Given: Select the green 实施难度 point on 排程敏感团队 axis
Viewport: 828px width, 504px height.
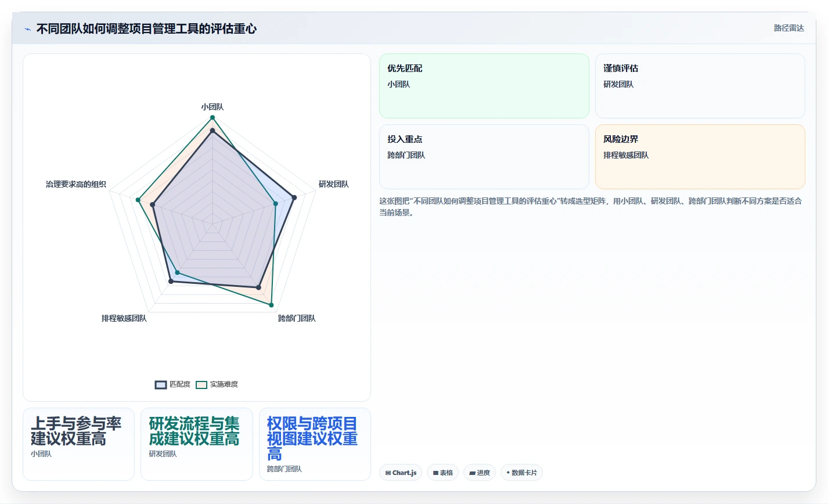Looking at the screenshot, I should click(178, 272).
